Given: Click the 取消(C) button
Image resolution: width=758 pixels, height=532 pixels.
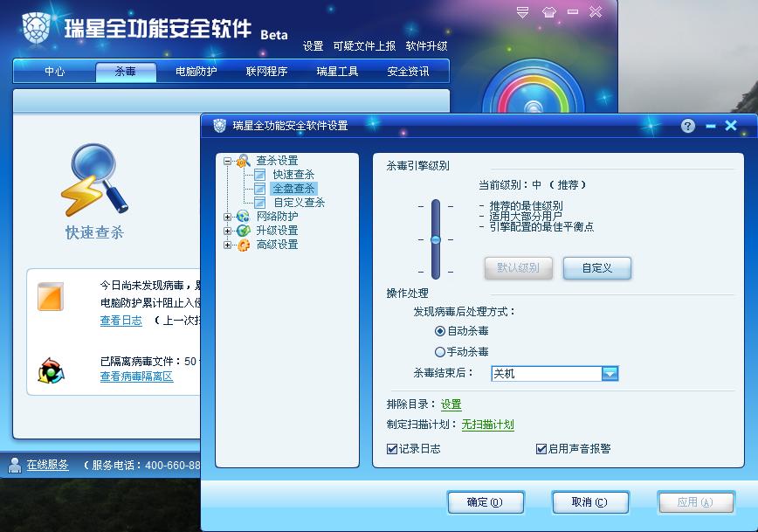Looking at the screenshot, I should tap(589, 502).
